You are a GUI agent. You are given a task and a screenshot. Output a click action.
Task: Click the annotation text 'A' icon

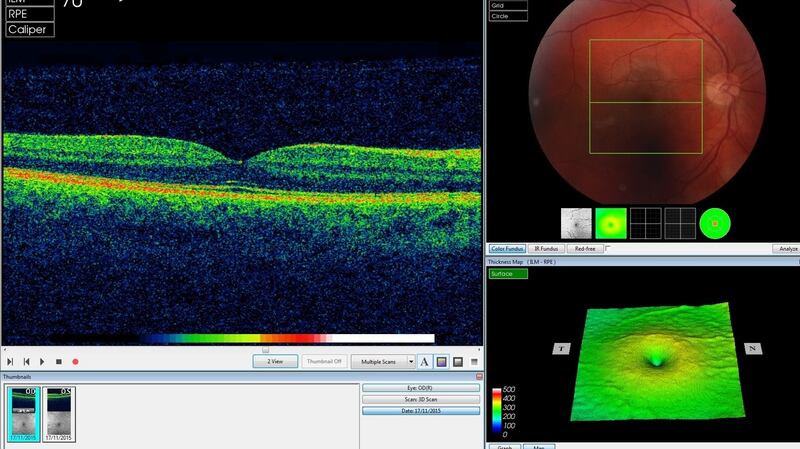(424, 361)
